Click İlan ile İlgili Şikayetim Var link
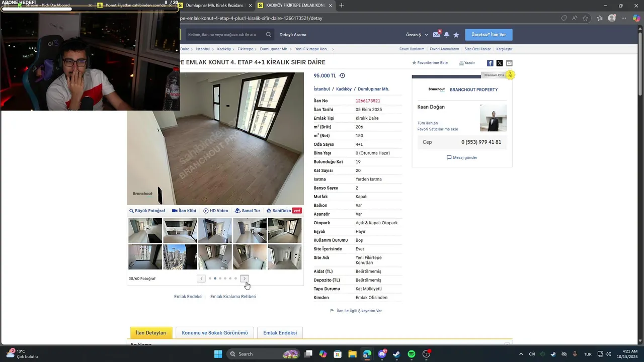Image resolution: width=644 pixels, height=362 pixels. [x=356, y=311]
